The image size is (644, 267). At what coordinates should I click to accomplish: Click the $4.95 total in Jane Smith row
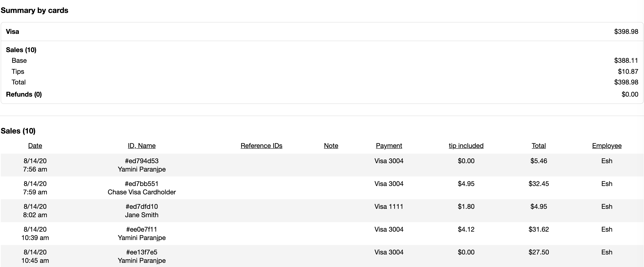tap(539, 207)
